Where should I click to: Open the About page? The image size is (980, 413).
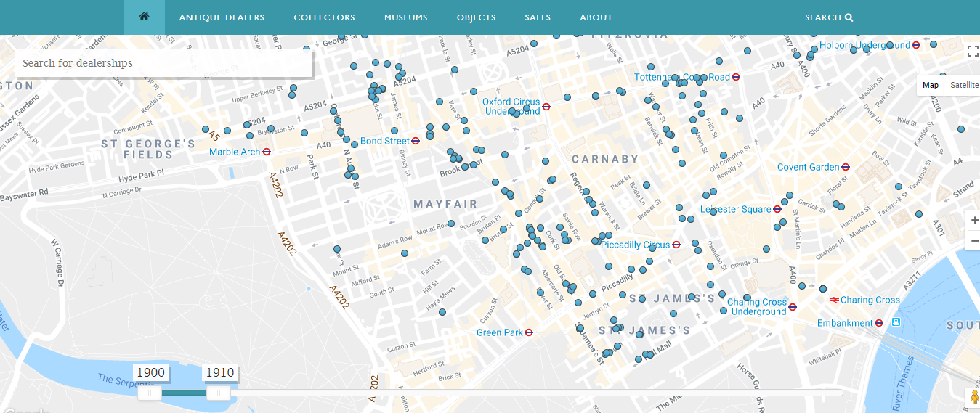(596, 17)
